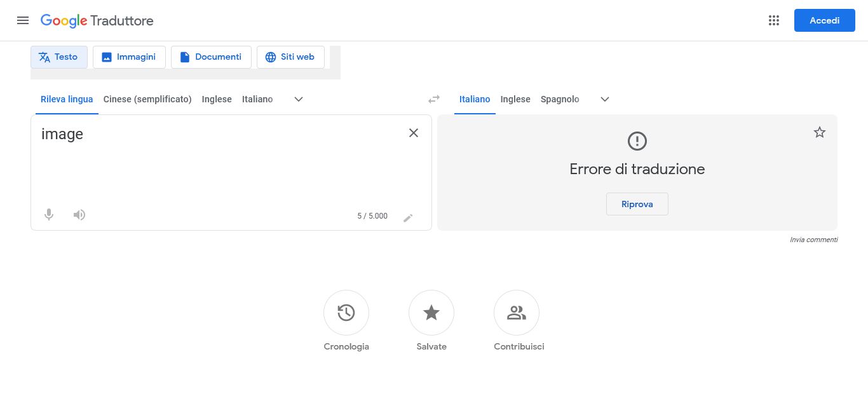868x394 pixels.
Task: Expand more target languages dropdown
Action: (x=605, y=99)
